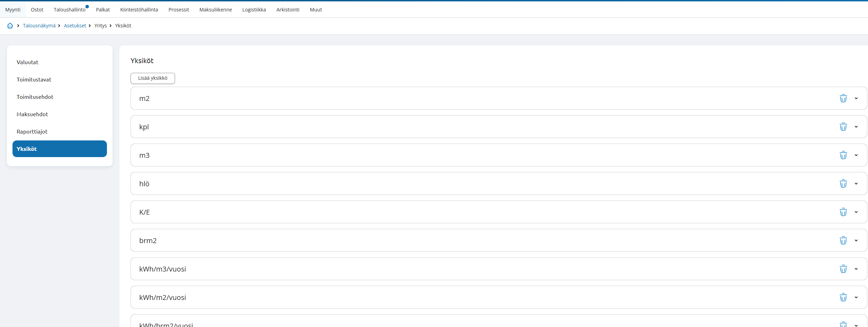Open the Ostot menu
This screenshot has width=868, height=327.
coord(37,10)
